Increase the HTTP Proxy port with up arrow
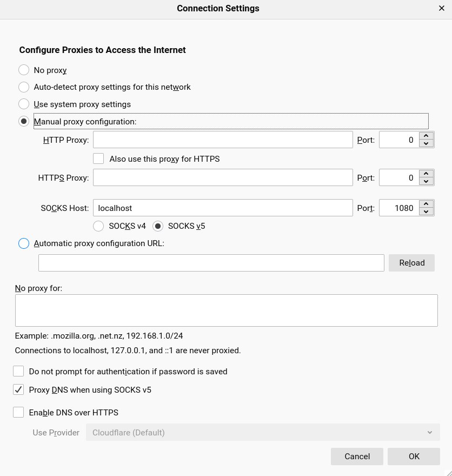The width and height of the screenshot is (452, 476). click(x=426, y=136)
